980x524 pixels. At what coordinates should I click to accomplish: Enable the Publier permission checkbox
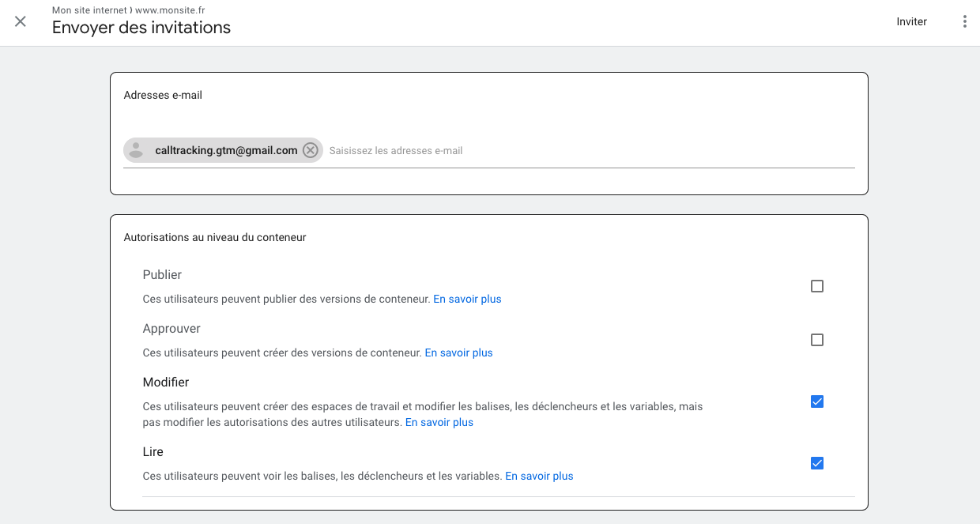coord(817,286)
